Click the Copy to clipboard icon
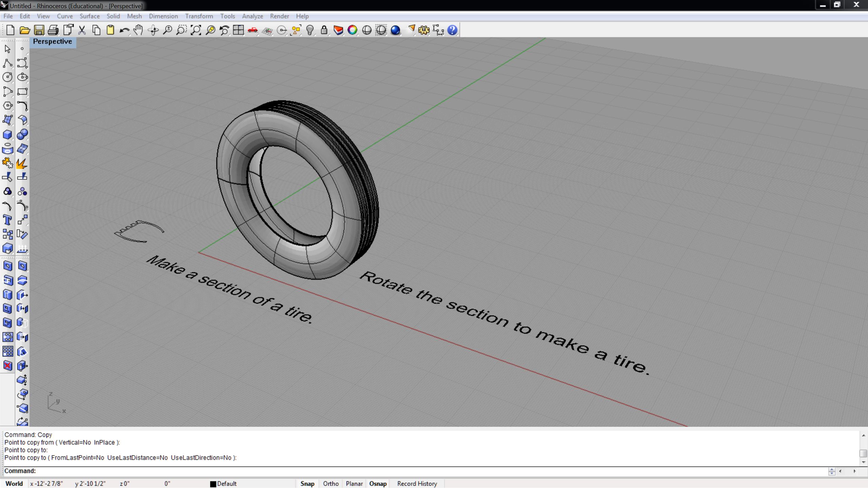This screenshot has width=868, height=488. [96, 30]
